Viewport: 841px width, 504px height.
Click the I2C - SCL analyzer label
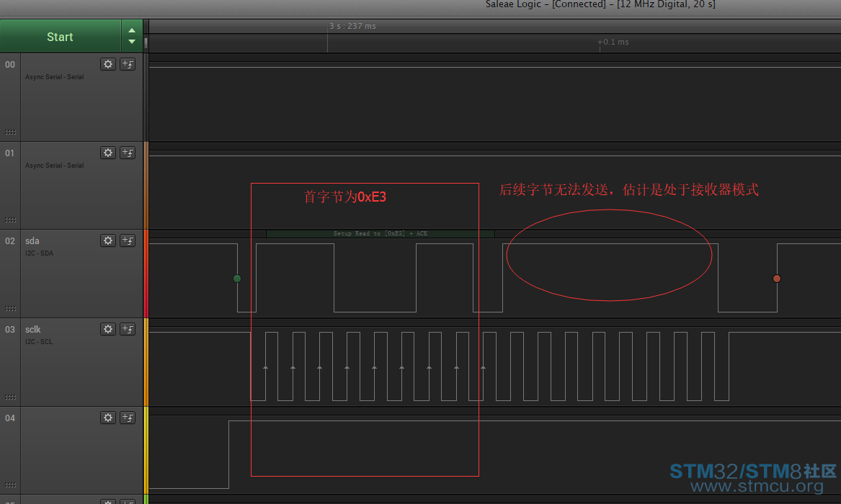point(39,342)
